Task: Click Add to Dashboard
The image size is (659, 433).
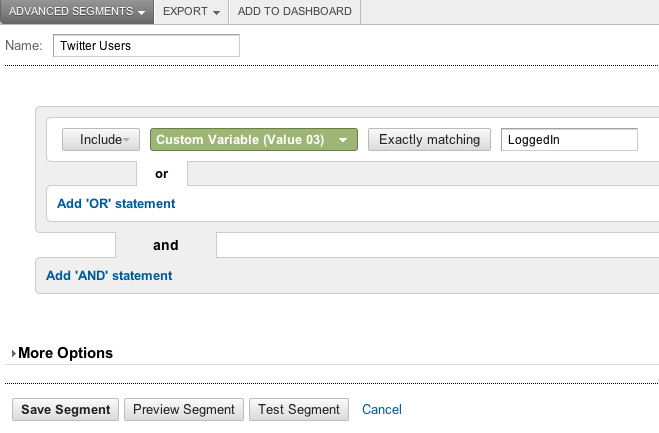Action: pyautogui.click(x=294, y=12)
